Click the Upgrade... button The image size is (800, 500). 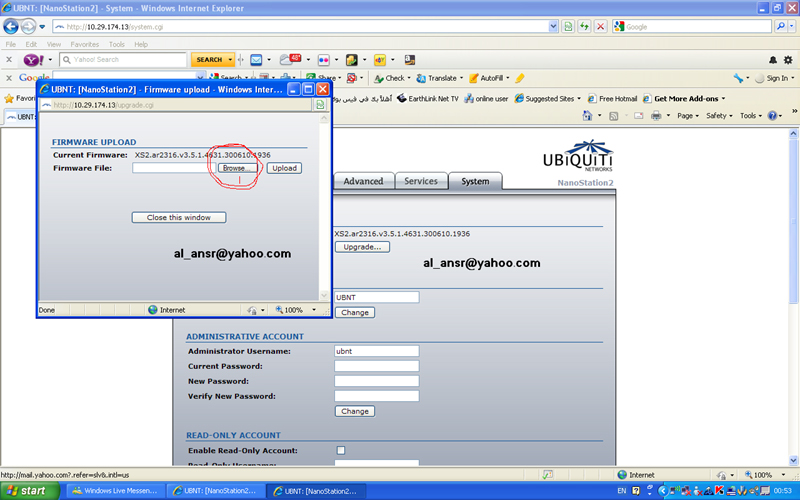[362, 247]
